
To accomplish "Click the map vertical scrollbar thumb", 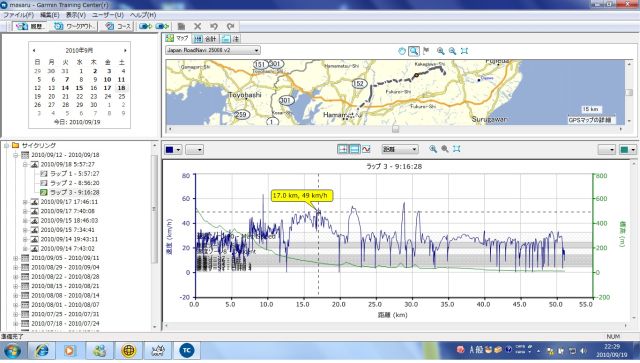I will (629, 93).
